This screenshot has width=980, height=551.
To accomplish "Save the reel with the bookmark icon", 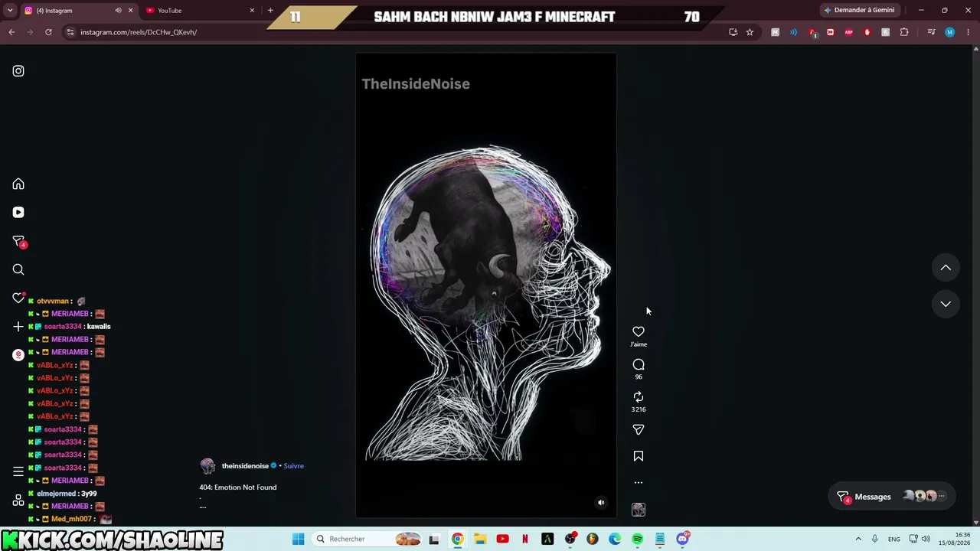I will click(x=639, y=456).
